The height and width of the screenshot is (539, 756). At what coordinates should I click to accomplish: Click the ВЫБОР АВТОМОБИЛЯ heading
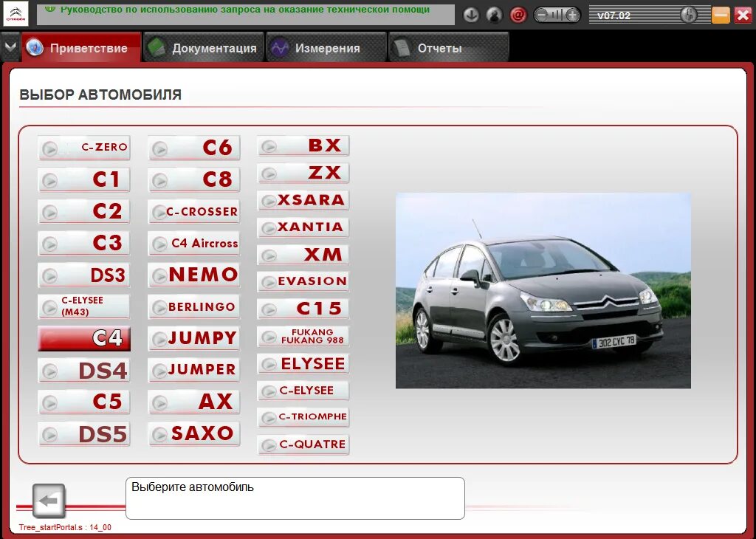pyautogui.click(x=100, y=95)
